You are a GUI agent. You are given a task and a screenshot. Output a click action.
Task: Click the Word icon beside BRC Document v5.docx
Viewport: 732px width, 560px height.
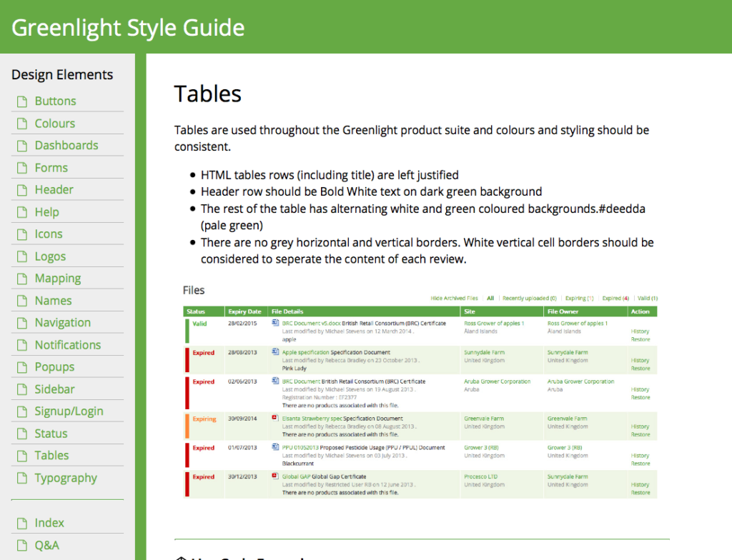pyautogui.click(x=274, y=323)
